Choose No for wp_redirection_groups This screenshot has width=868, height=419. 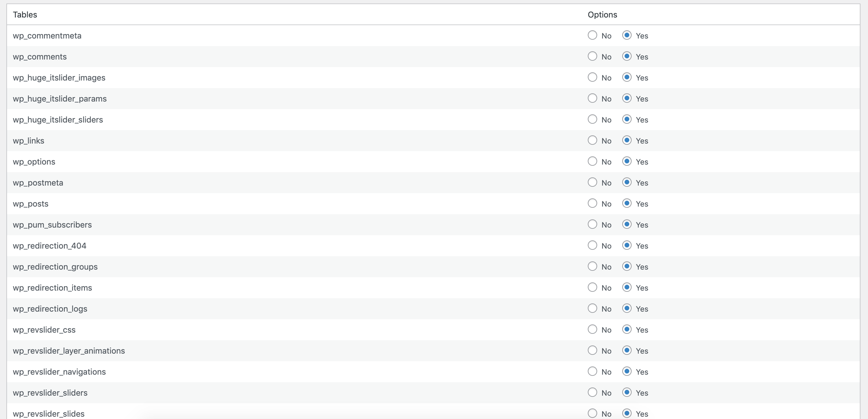click(592, 266)
